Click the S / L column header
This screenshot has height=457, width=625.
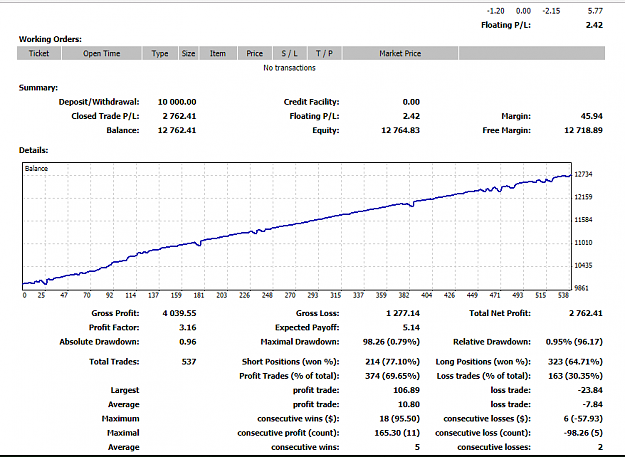(x=289, y=53)
